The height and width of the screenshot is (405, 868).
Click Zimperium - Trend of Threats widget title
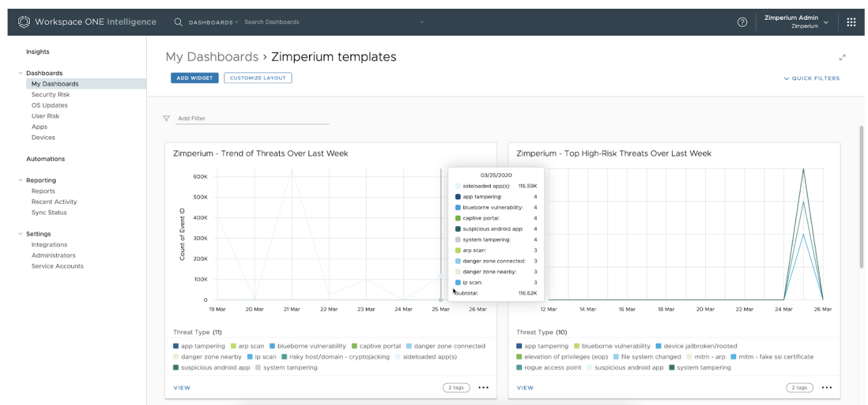click(x=260, y=153)
